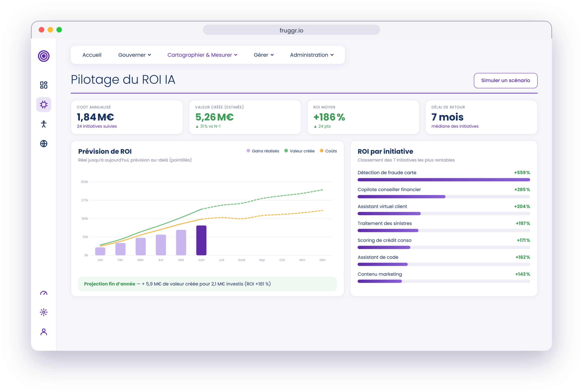Expand the Cartographier & Mesurer dropdown
Image resolution: width=583 pixels, height=392 pixels.
pyautogui.click(x=202, y=55)
